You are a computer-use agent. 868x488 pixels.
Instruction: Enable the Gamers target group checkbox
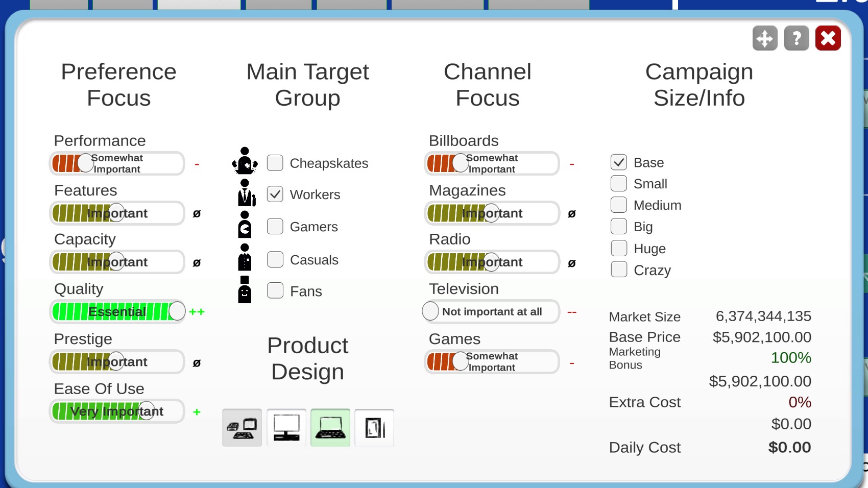click(x=275, y=226)
